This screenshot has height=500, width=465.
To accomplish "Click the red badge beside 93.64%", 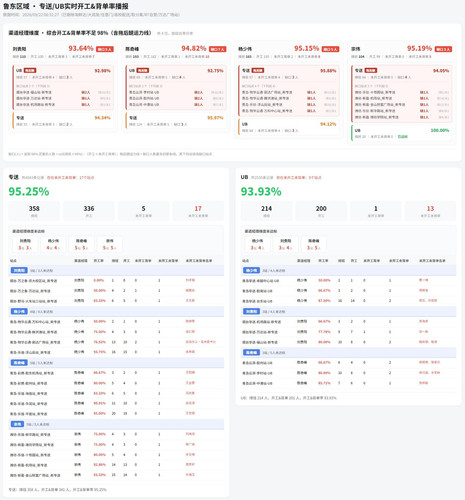I will (x=105, y=49).
